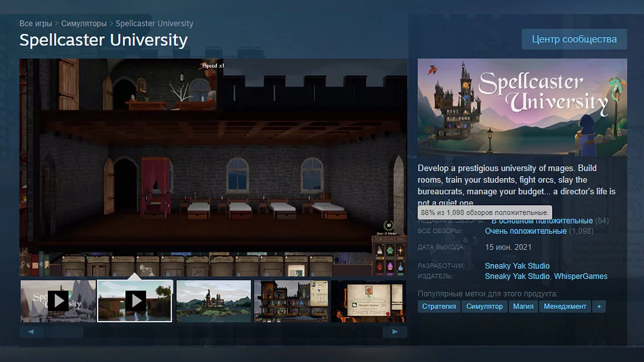The width and height of the screenshot is (644, 362).
Task: Select the card dialog screenshot thumbnail
Action: tap(369, 301)
